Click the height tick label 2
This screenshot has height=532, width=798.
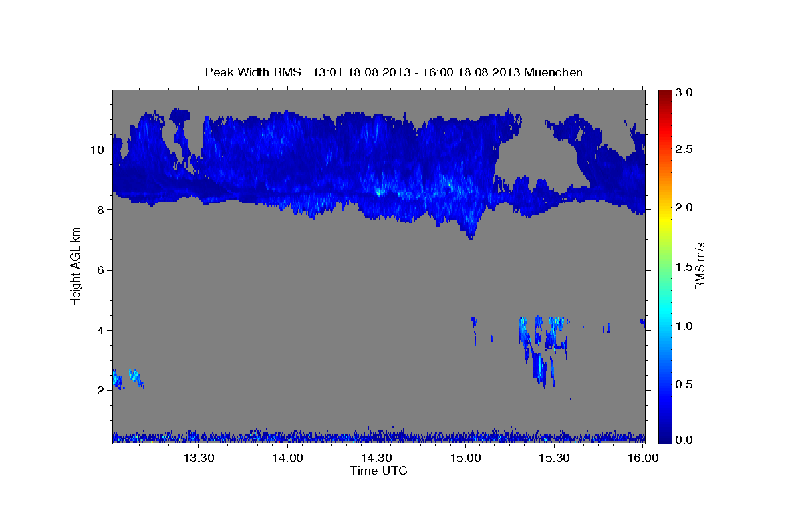coord(102,390)
